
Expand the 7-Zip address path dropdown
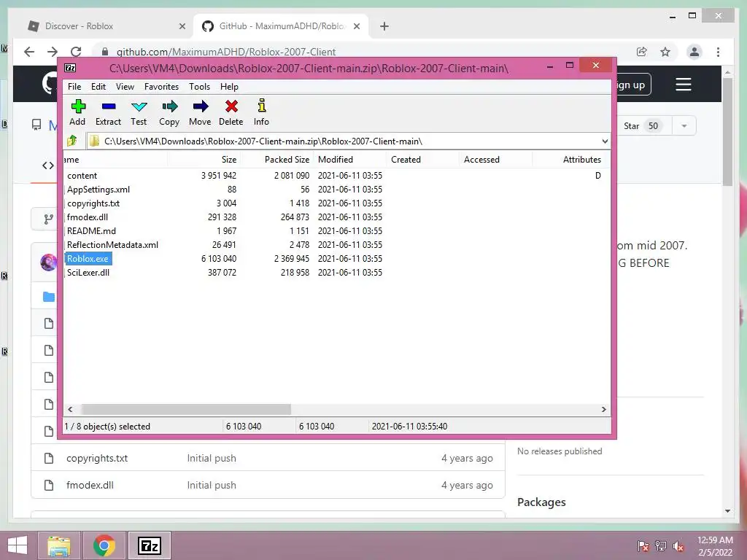point(605,141)
